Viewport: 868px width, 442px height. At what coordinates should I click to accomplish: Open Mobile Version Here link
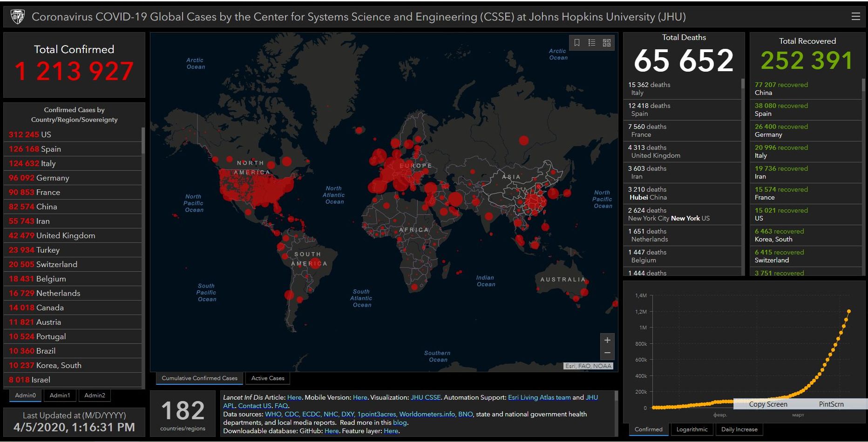point(360,397)
